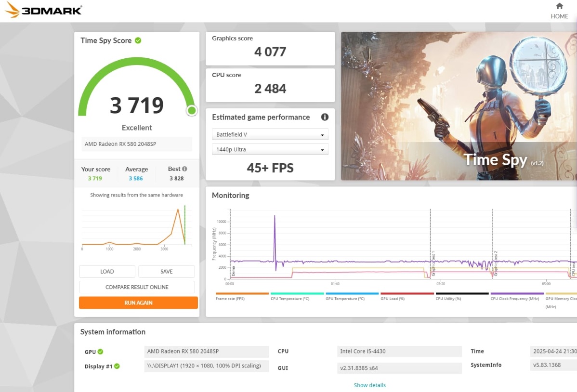
Task: Open the Battlefield V game dropdown
Action: coord(270,134)
